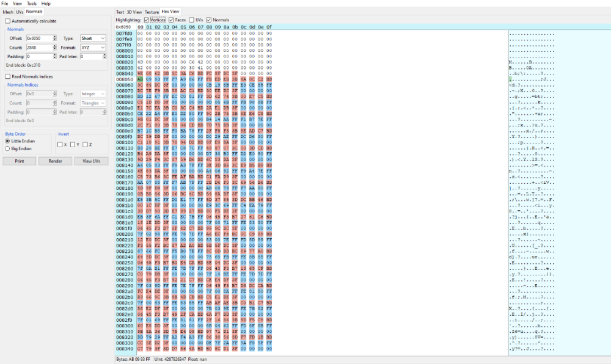Uncheck the Vertices highlighting checkbox
611x364 pixels.
148,20
